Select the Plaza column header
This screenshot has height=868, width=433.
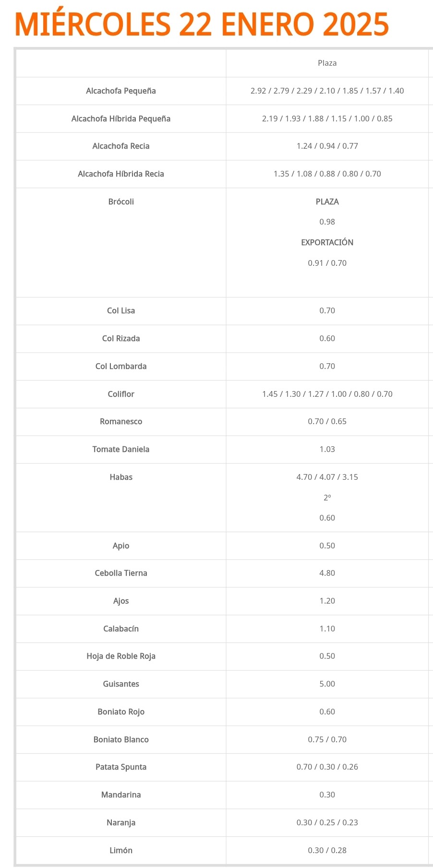(x=327, y=63)
